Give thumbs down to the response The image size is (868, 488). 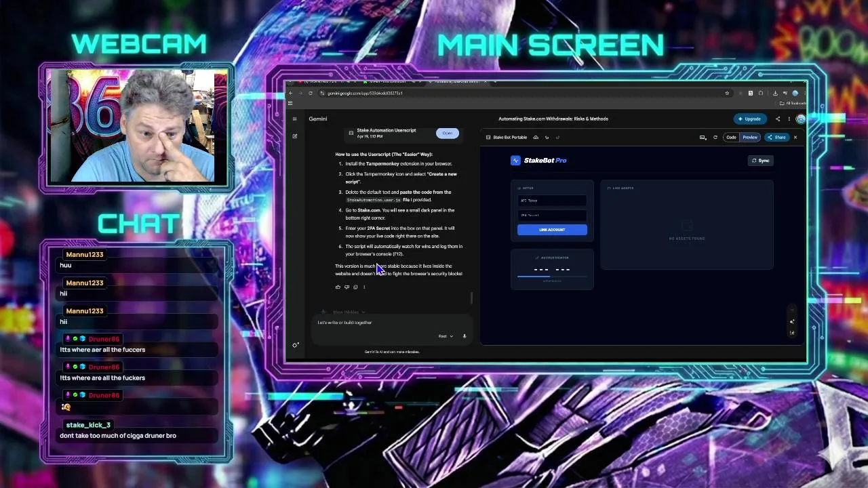347,287
